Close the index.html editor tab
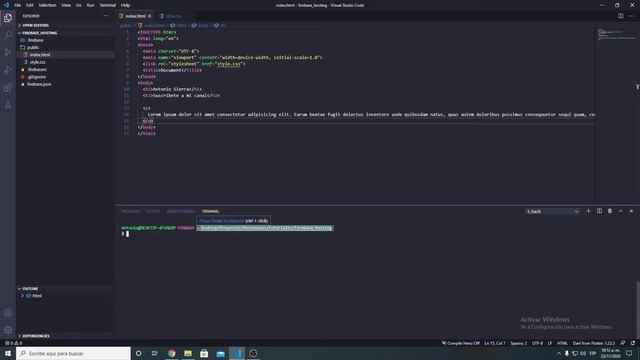 point(150,16)
